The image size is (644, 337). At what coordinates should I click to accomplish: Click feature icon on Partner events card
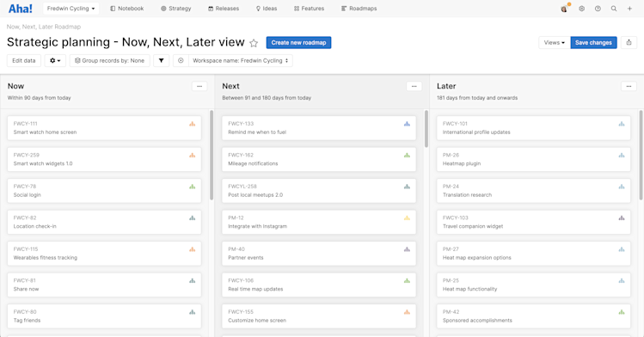click(407, 249)
